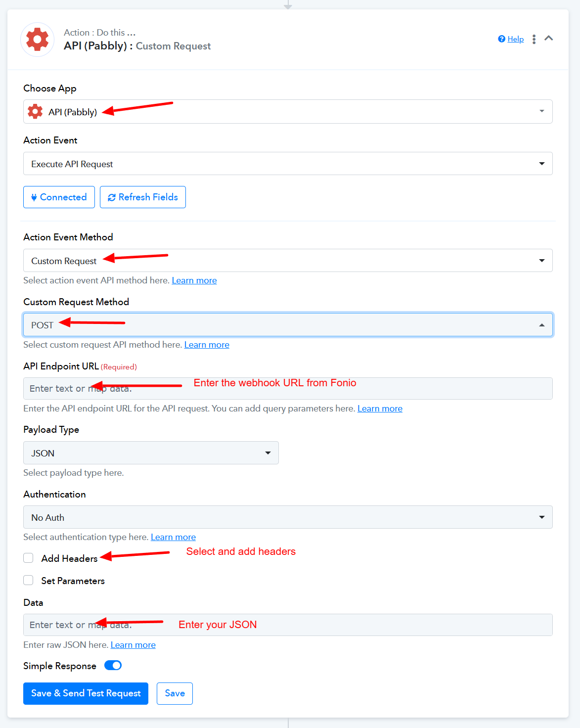580x728 pixels.
Task: Click the API (Pabbly) gear icon in header
Action: [37, 40]
